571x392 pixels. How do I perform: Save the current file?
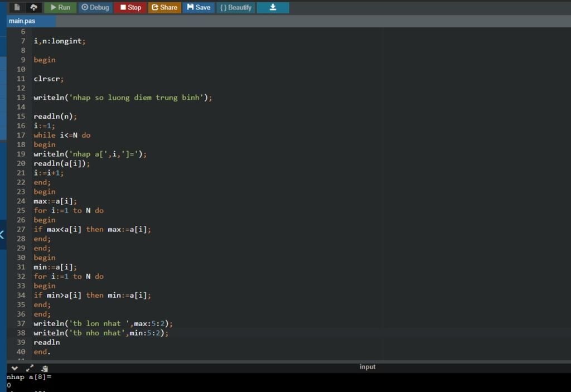199,7
